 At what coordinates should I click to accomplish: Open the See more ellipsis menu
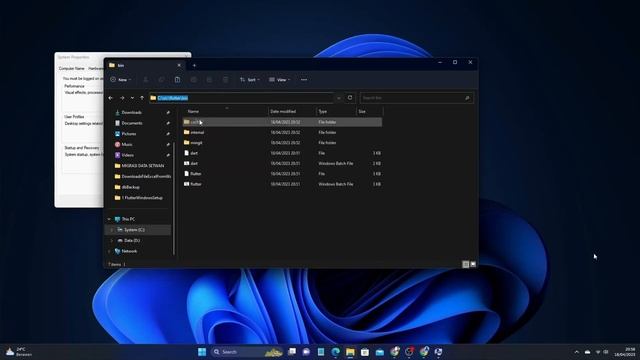304,80
